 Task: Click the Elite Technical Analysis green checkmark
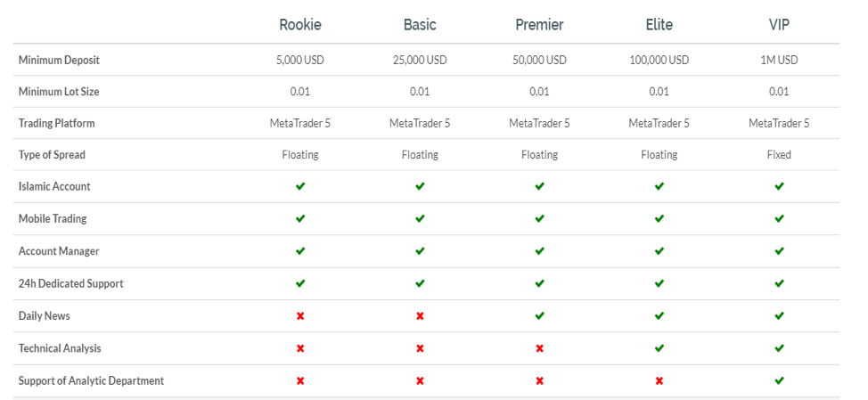(x=659, y=348)
